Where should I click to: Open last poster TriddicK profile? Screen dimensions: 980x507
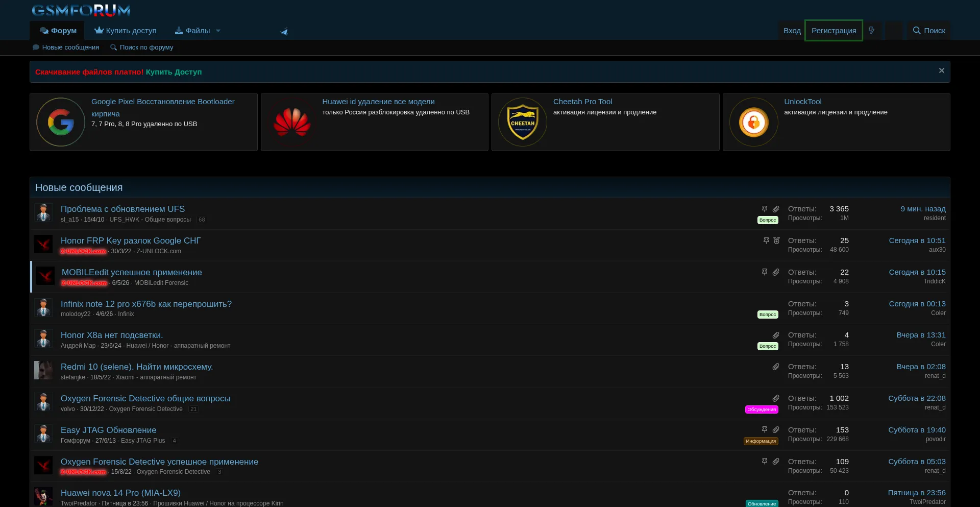pos(935,281)
